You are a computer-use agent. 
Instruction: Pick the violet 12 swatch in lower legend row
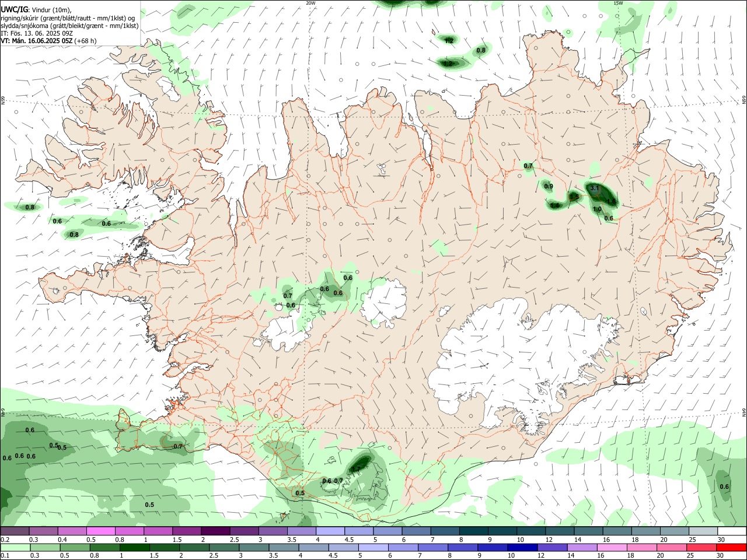point(552,547)
